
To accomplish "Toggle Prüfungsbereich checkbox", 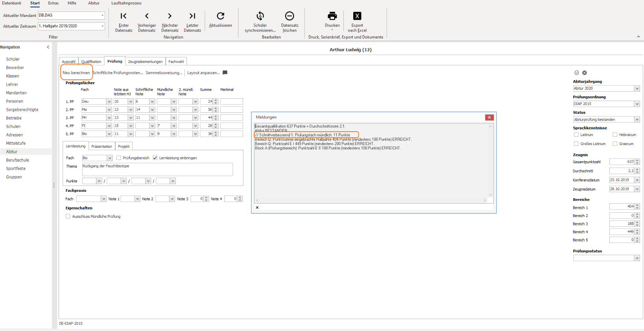I will coord(119,158).
